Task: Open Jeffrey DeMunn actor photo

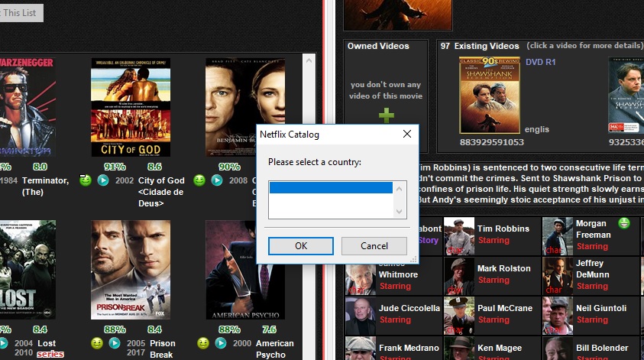Action: [x=558, y=276]
